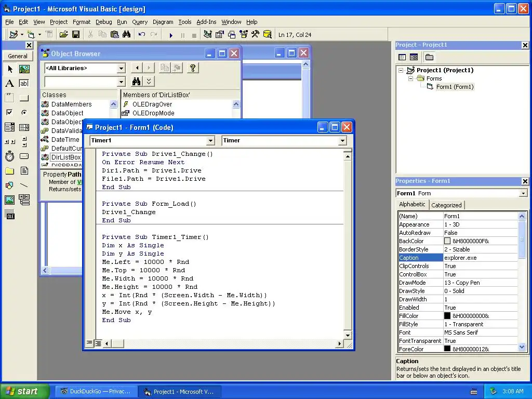Open the Diagram menu
Viewport: 532px width, 399px height.
point(163,22)
